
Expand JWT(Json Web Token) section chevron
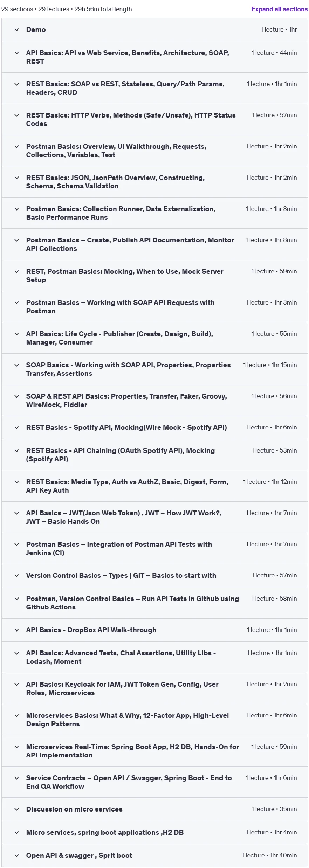pyautogui.click(x=16, y=513)
